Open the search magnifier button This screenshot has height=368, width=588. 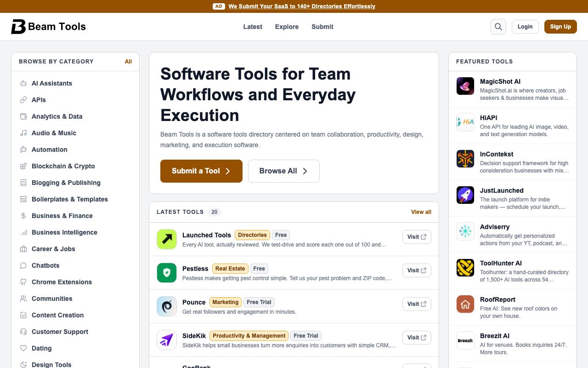pos(498,27)
